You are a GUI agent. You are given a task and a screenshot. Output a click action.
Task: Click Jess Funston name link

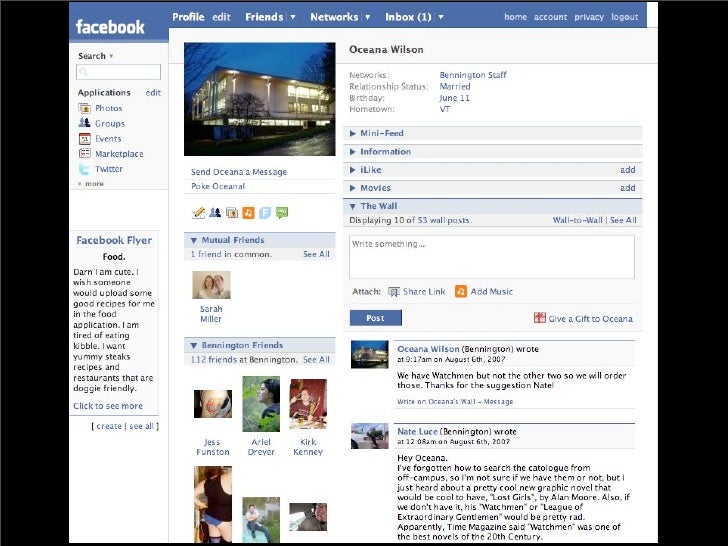pos(213,447)
